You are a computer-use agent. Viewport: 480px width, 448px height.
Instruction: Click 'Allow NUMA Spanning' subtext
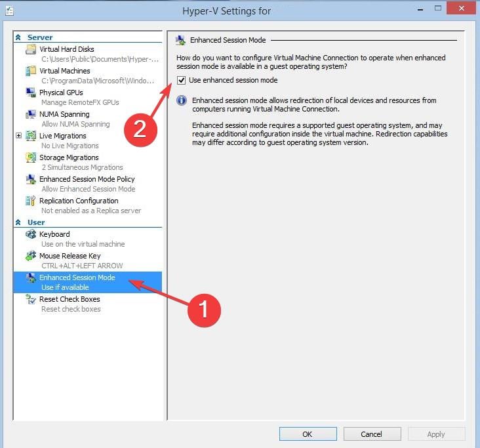point(75,124)
